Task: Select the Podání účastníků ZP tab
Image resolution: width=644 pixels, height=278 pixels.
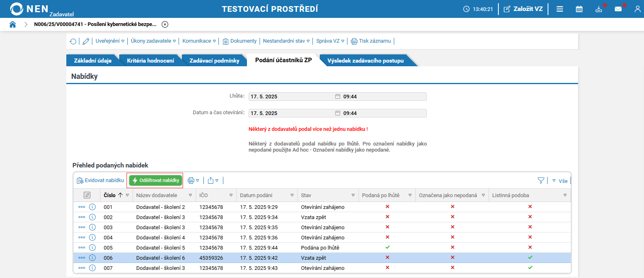Action: click(x=284, y=60)
